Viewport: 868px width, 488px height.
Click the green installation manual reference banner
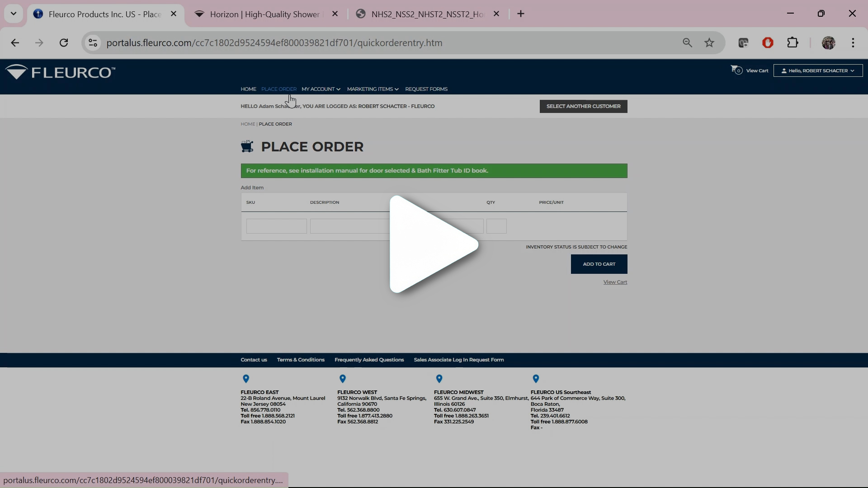click(434, 171)
